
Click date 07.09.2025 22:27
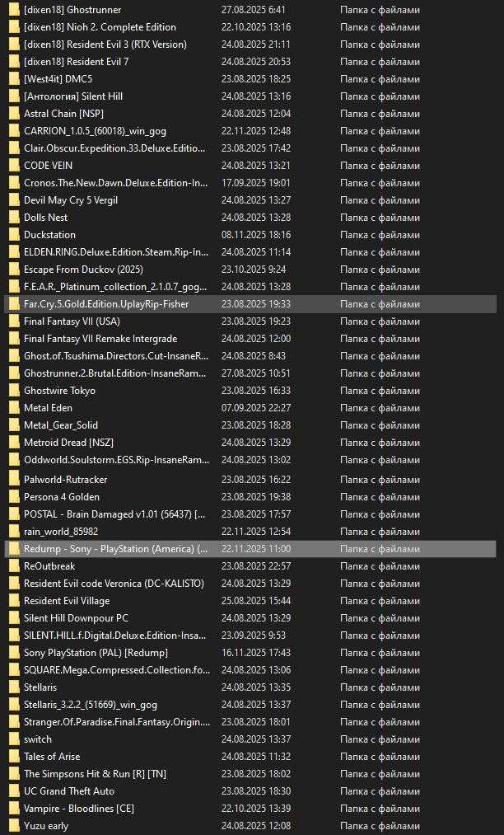256,408
